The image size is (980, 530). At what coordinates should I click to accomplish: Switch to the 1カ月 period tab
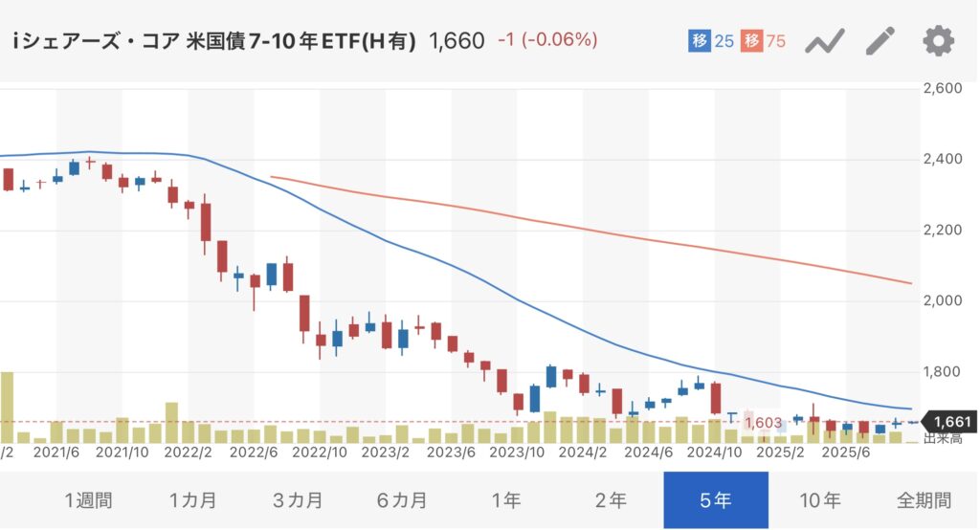click(192, 500)
